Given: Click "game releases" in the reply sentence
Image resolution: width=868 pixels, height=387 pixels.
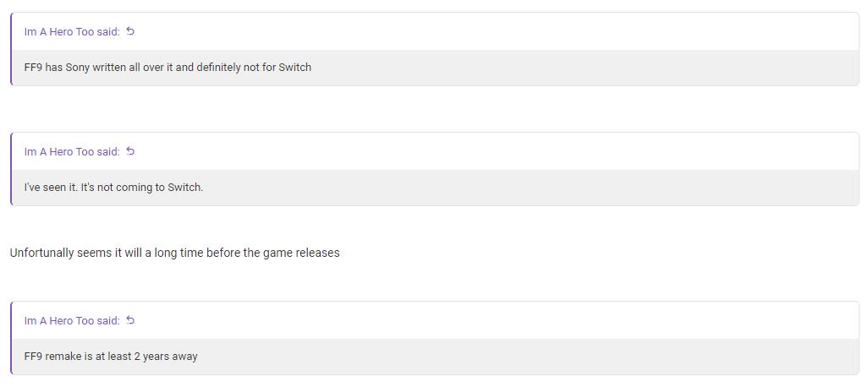Looking at the screenshot, I should 301,253.
